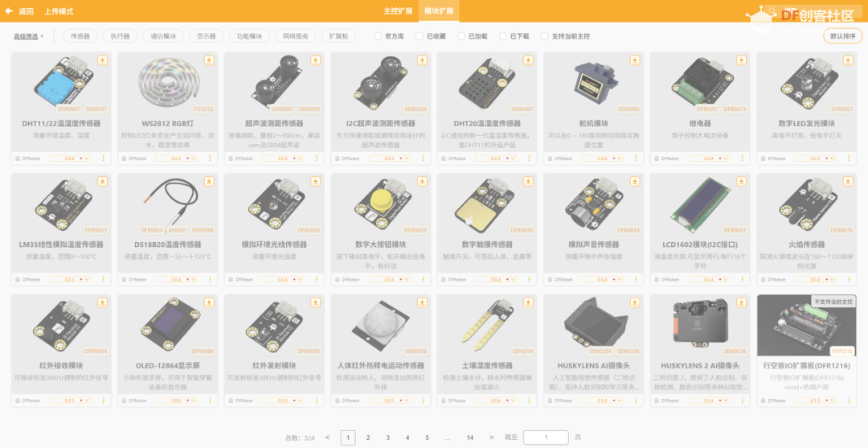Viewport: 868px width, 448px height.
Task: Tick the 已下载 checkbox
Action: tap(502, 36)
